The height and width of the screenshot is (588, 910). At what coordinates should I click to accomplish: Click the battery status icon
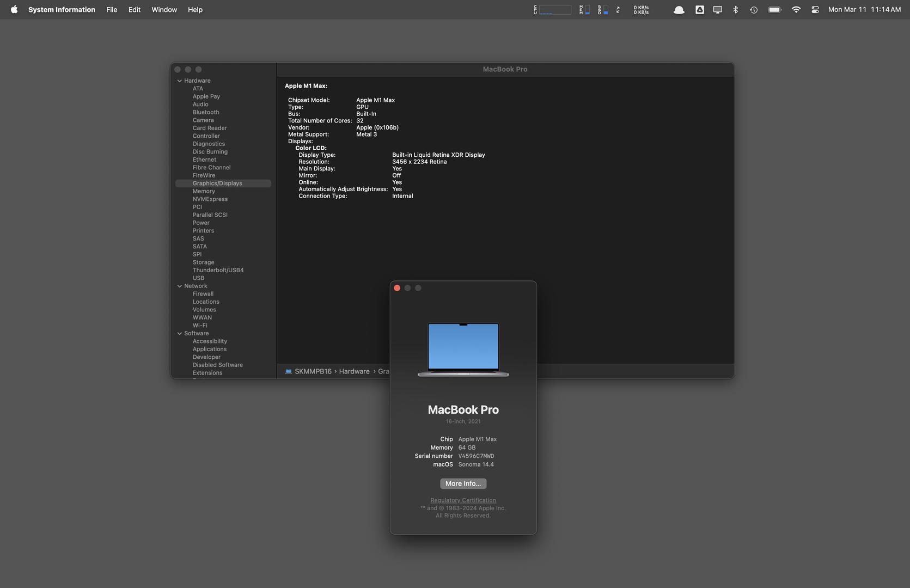774,9
